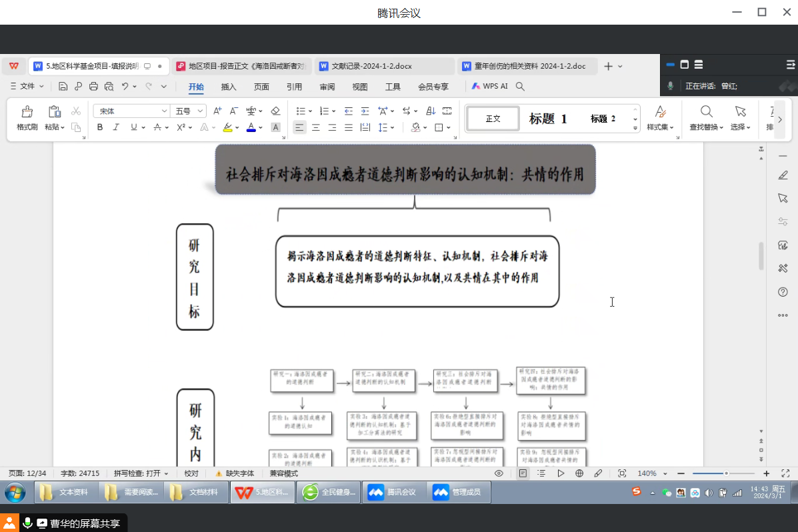Toggle bold formatting
798x532 pixels.
(100, 127)
